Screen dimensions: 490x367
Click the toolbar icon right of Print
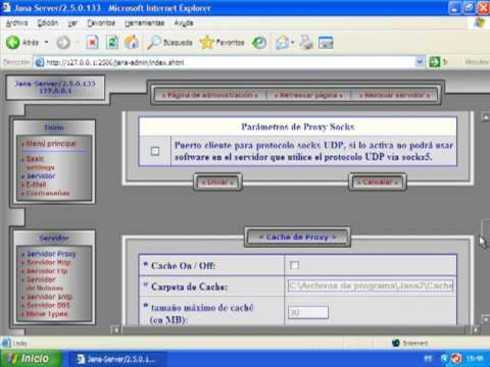326,43
